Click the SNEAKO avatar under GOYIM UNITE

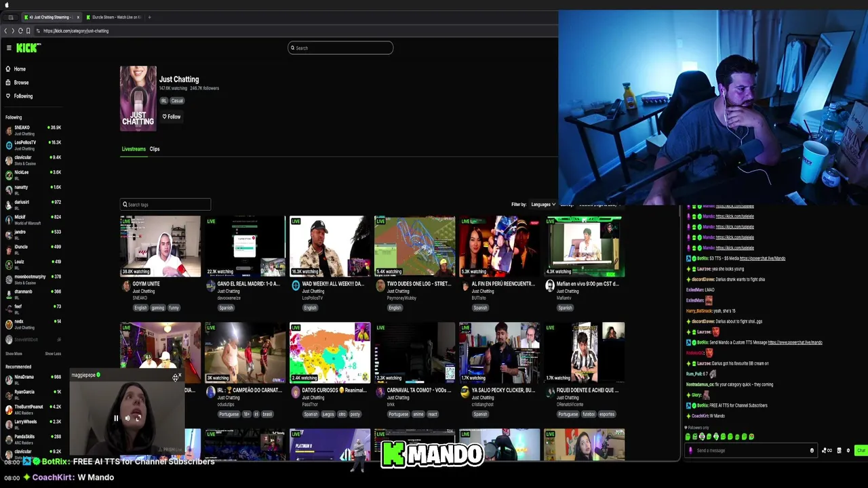(126, 286)
